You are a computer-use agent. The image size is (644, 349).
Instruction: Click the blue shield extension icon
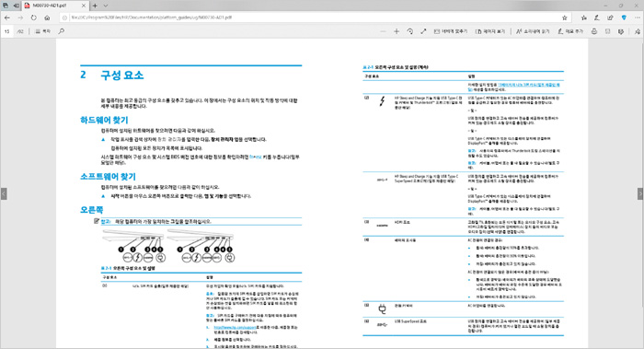click(x=624, y=17)
